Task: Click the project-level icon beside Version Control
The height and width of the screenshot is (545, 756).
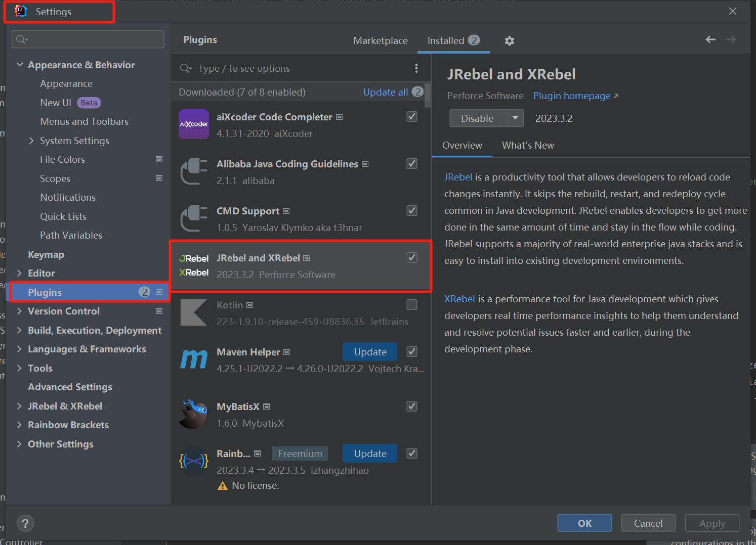Action: coord(159,311)
